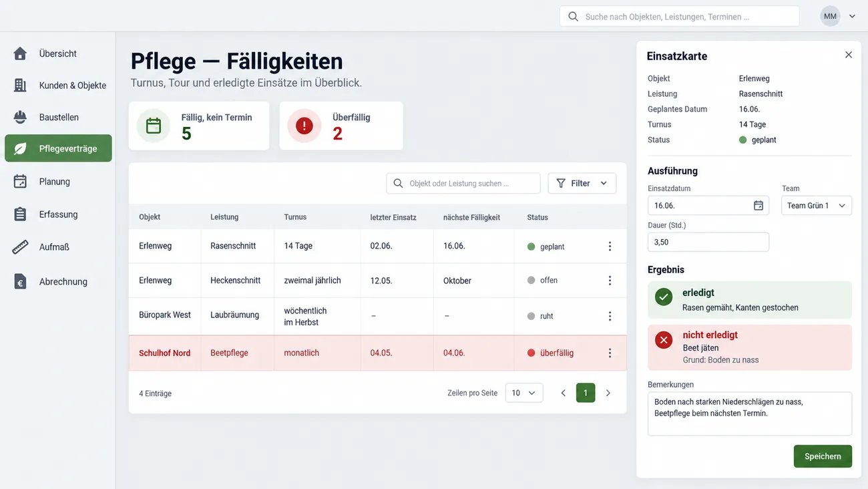Click the Abrechnung euro document icon
Viewport: 868px width, 489px height.
point(20,281)
